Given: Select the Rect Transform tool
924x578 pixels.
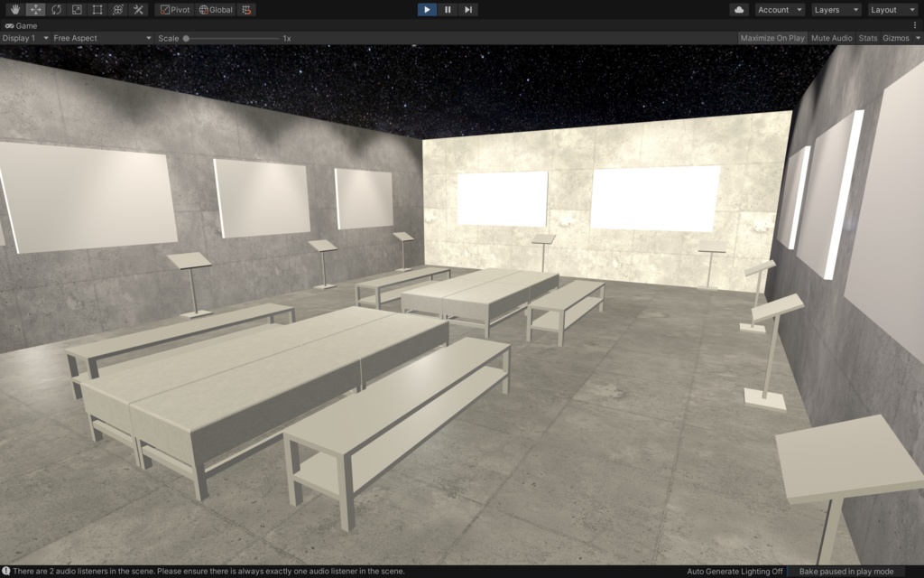Looking at the screenshot, I should (99, 9).
